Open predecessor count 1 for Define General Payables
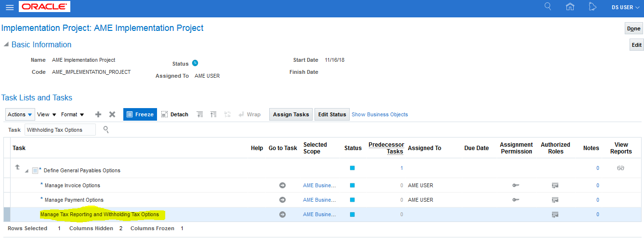Screen dimensions: 644x249 (x=402, y=168)
